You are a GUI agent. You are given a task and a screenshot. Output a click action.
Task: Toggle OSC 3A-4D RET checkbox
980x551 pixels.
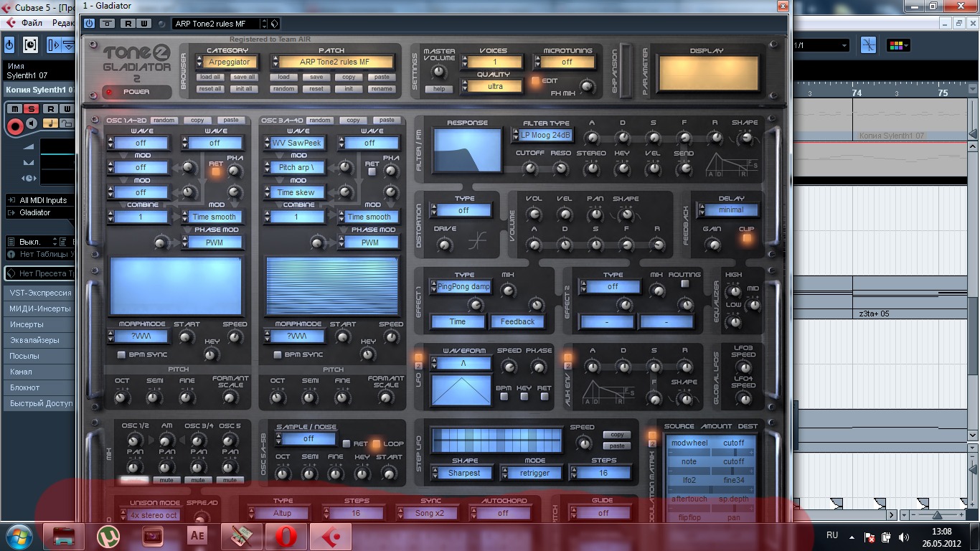tap(372, 173)
